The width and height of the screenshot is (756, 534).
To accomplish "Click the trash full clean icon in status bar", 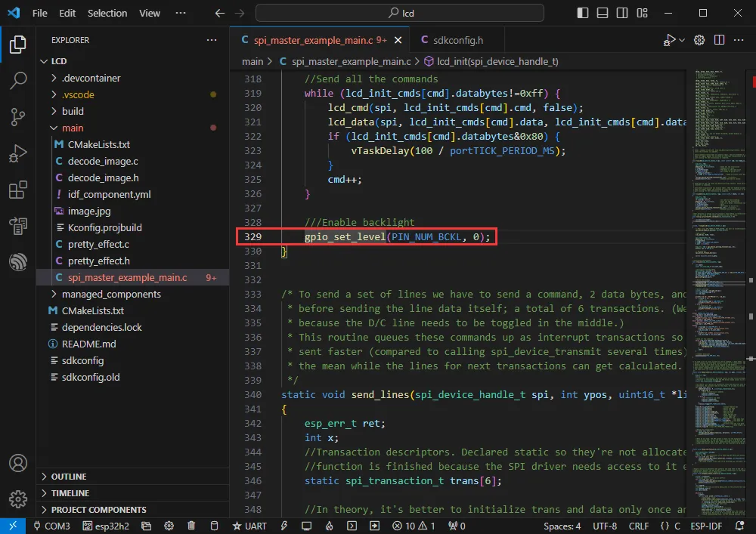I will point(191,526).
